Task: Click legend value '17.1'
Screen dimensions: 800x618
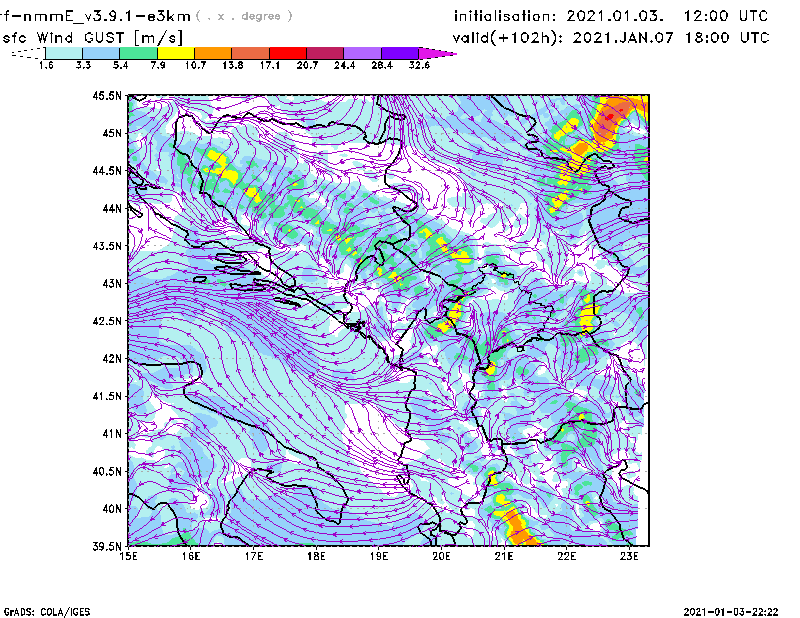Action: click(270, 65)
